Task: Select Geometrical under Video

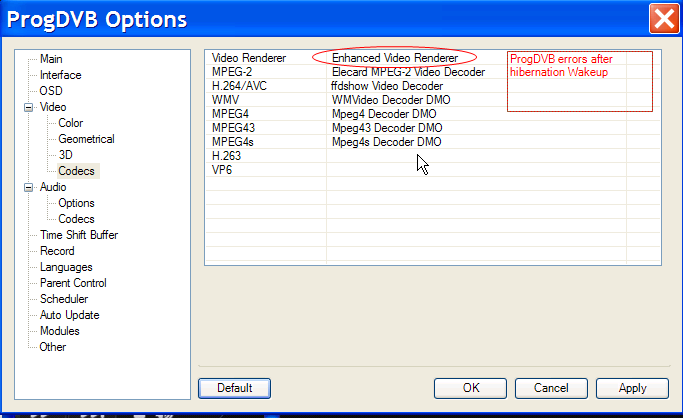Action: coord(86,139)
